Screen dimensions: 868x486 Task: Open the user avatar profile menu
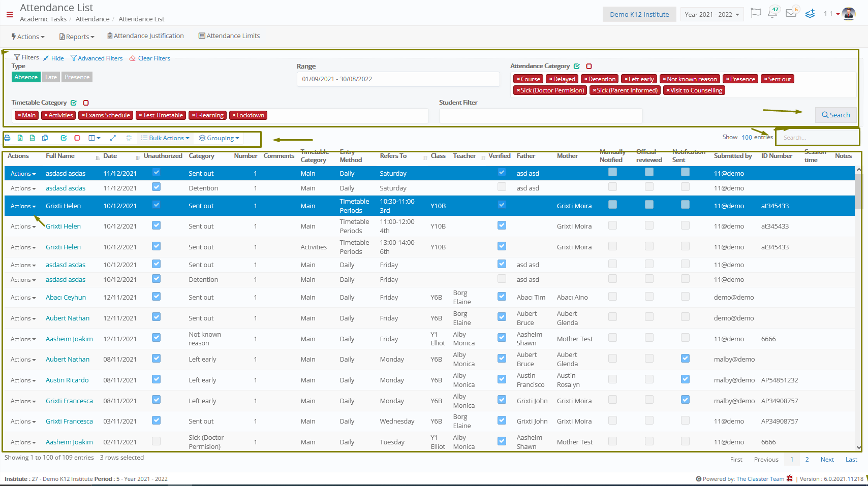click(849, 14)
